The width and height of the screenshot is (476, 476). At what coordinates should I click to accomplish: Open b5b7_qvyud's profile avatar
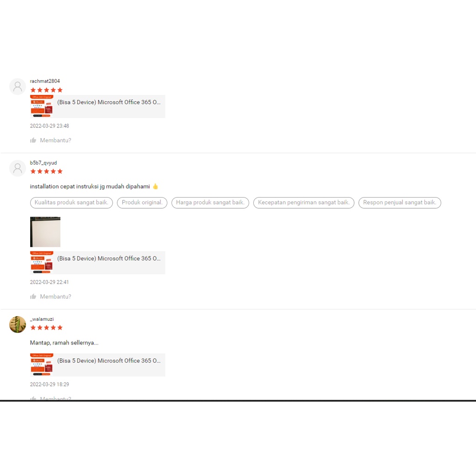(x=18, y=168)
